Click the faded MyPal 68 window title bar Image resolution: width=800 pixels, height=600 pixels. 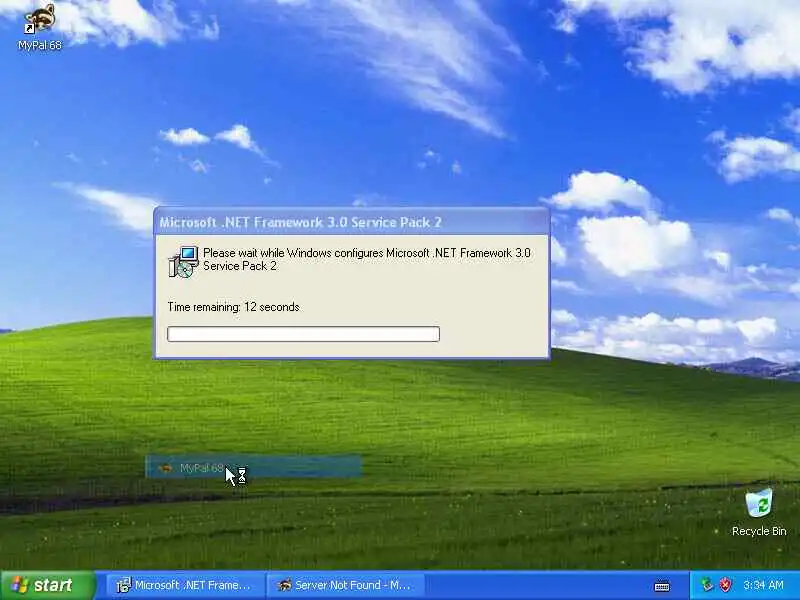254,467
